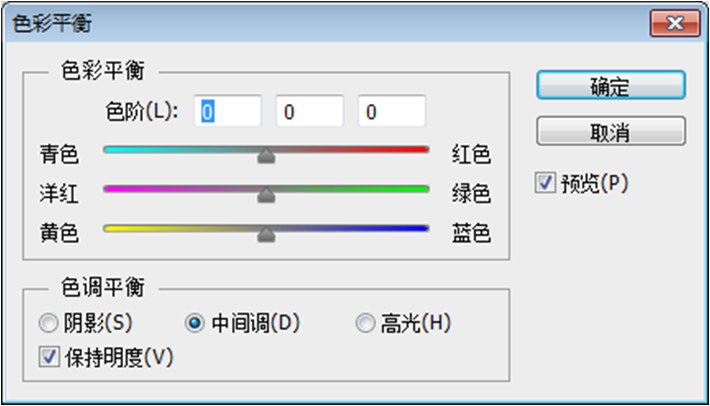
Task: Click the yellow-blue slider handle
Action: point(266,234)
